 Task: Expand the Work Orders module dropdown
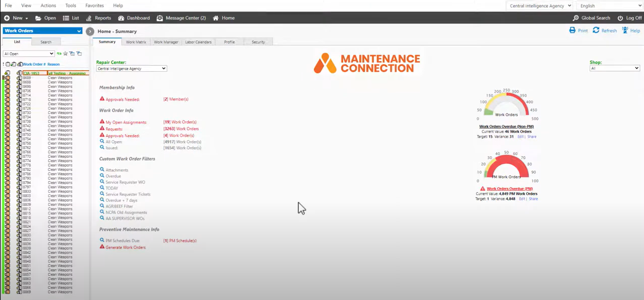(x=42, y=31)
